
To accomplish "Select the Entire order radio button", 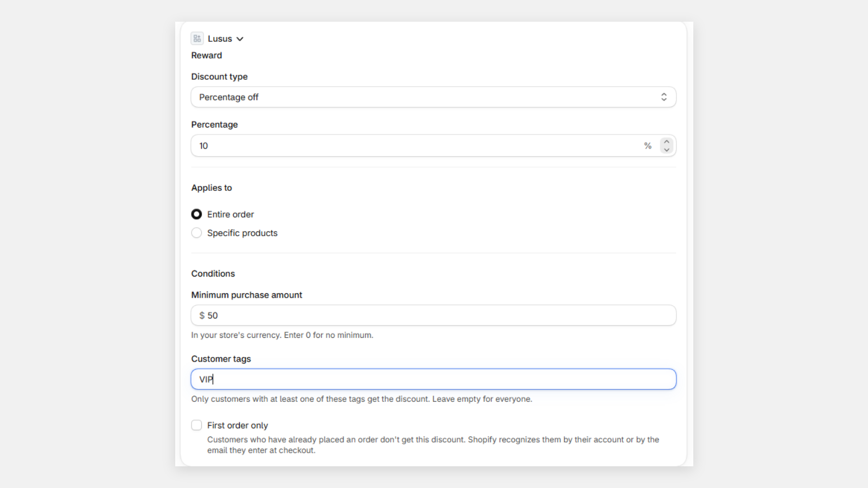I will point(196,214).
